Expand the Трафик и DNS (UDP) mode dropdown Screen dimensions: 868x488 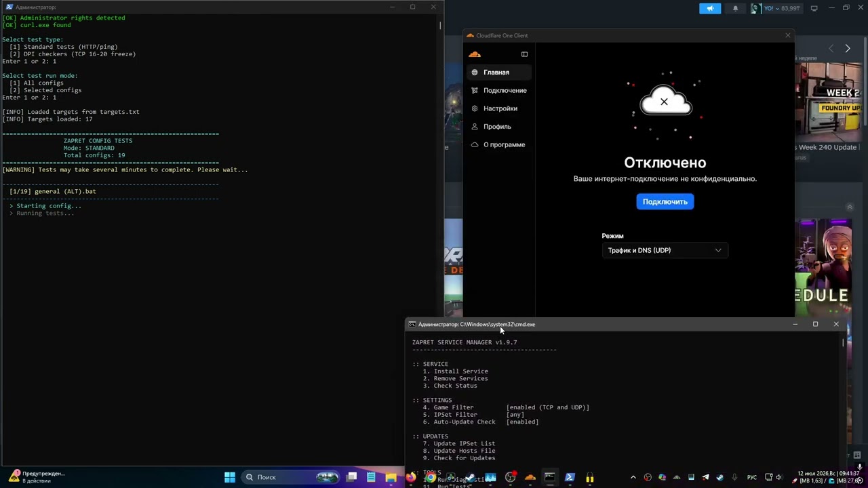[665, 250]
